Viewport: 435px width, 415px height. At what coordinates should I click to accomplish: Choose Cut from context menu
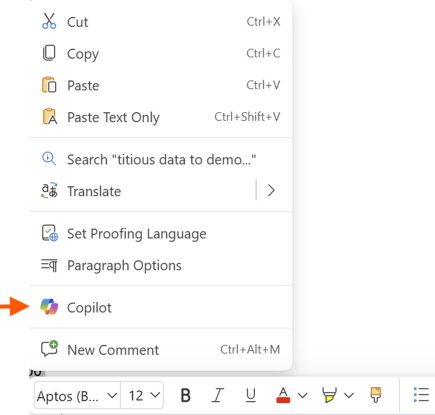(161, 22)
